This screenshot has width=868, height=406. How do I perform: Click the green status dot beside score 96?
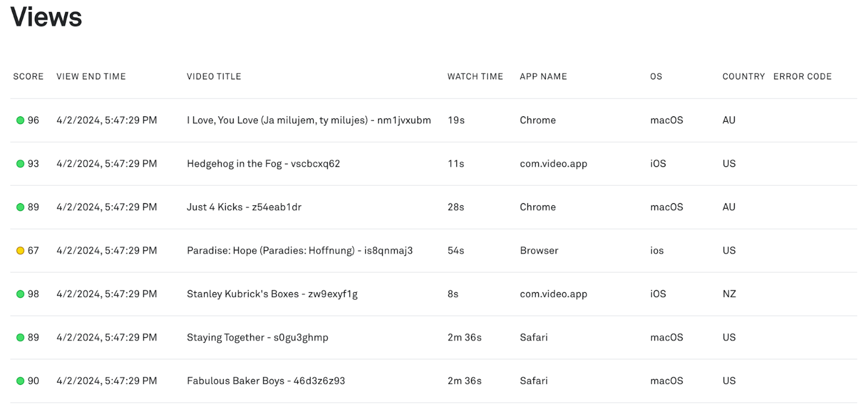pyautogui.click(x=20, y=120)
